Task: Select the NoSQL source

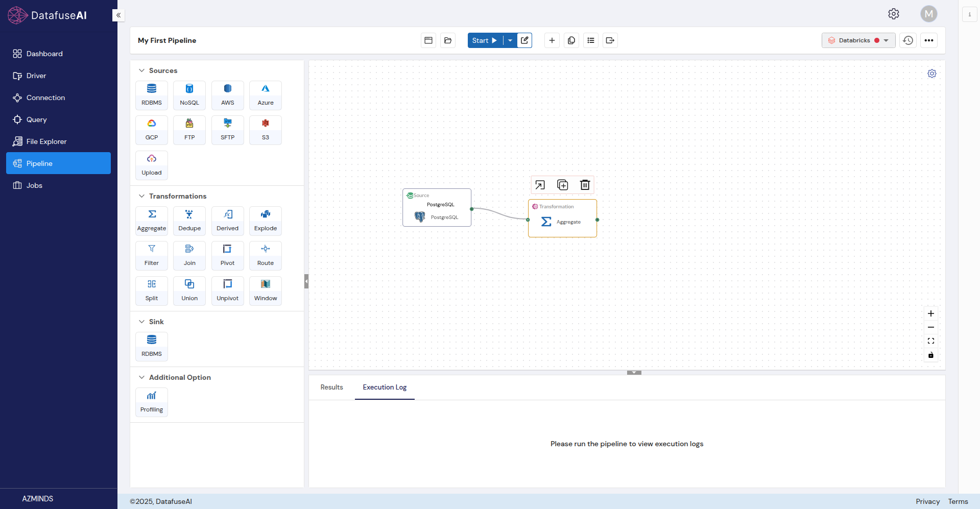Action: pyautogui.click(x=189, y=95)
